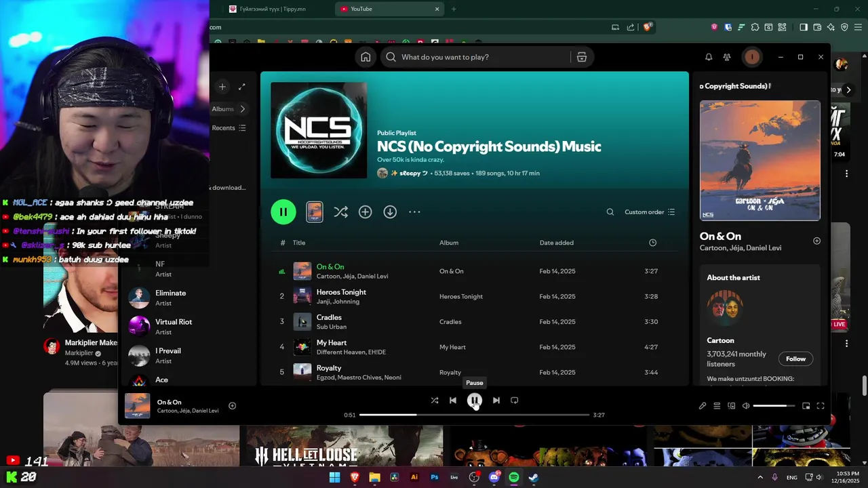Viewport: 868px width, 488px height.
Task: Open more options for the NCS playlist
Action: 414,212
